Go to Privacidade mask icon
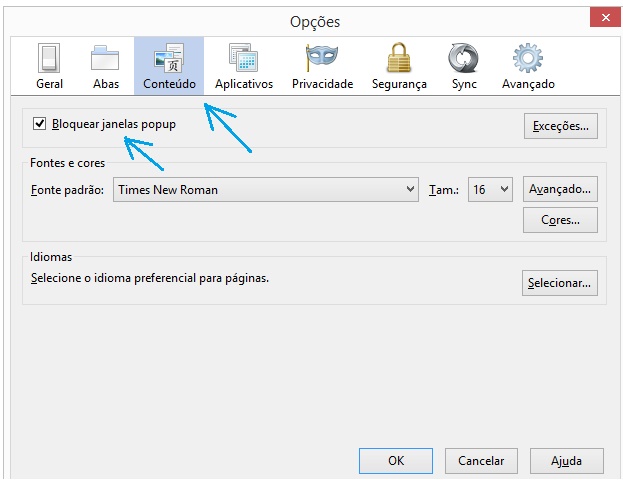 322,66
